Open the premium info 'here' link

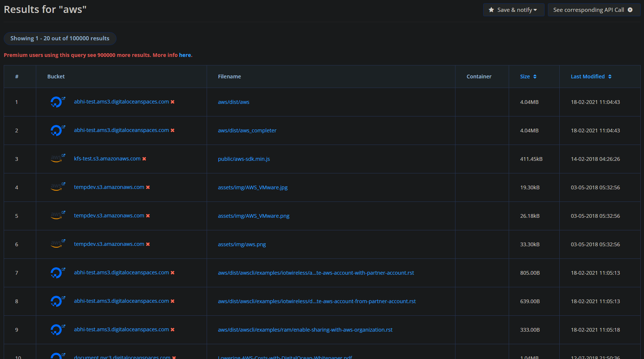pos(185,55)
